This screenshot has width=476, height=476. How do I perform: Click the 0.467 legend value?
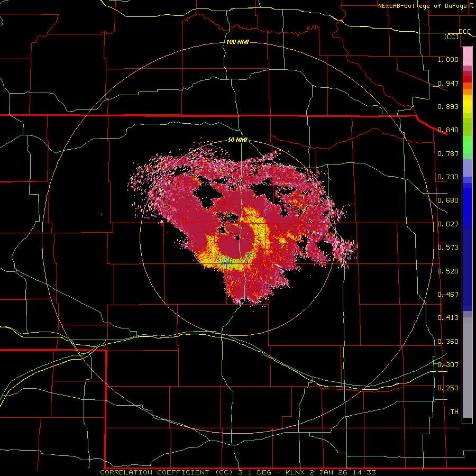coord(448,295)
